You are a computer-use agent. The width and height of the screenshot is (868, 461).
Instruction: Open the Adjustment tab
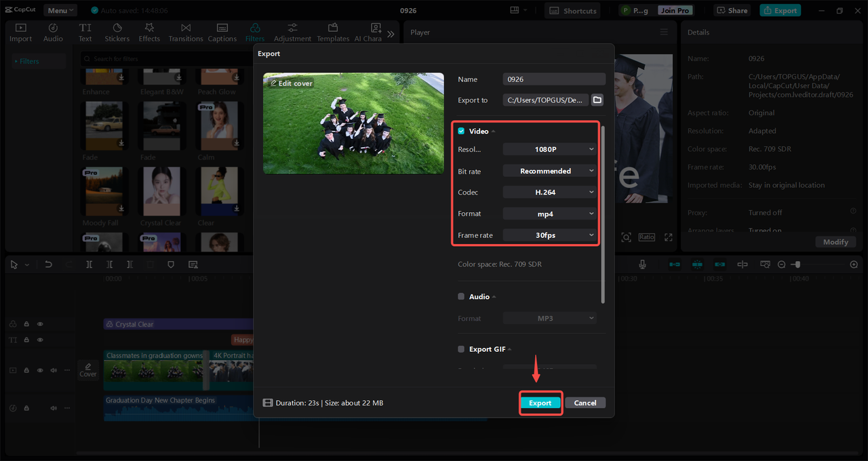click(292, 33)
